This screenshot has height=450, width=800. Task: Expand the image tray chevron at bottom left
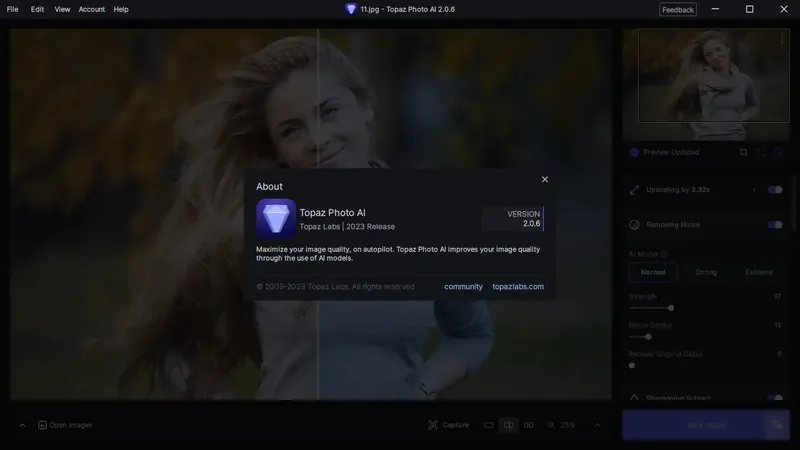[22, 425]
